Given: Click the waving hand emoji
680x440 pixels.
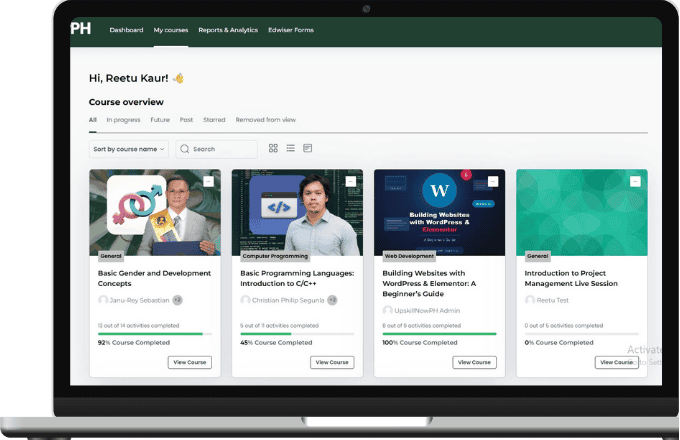Looking at the screenshot, I should [x=178, y=78].
